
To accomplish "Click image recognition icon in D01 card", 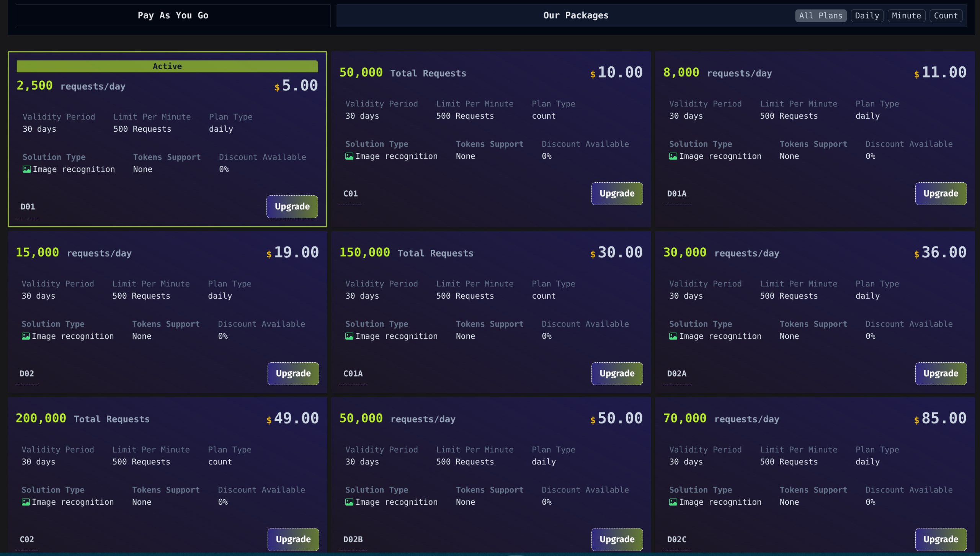I will 27,169.
